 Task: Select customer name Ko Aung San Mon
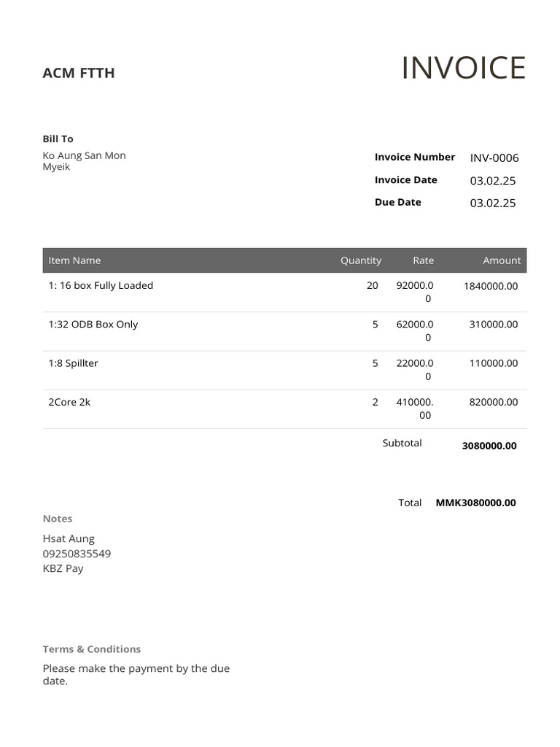(85, 155)
